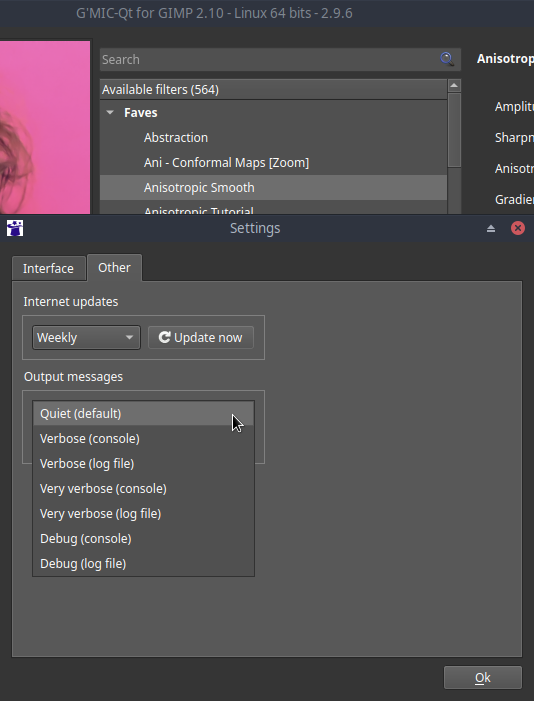Click the filter list scrollbar handle
This screenshot has height=701, width=534.
pos(454,130)
